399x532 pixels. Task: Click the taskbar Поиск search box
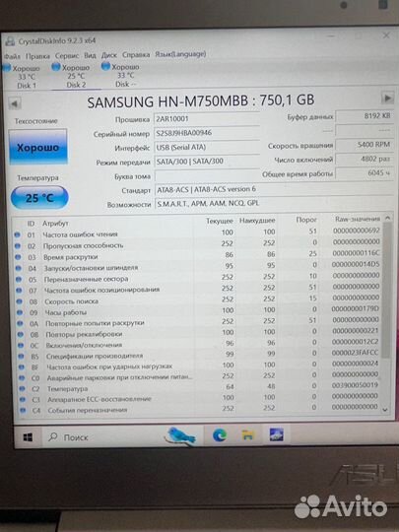coord(122,437)
